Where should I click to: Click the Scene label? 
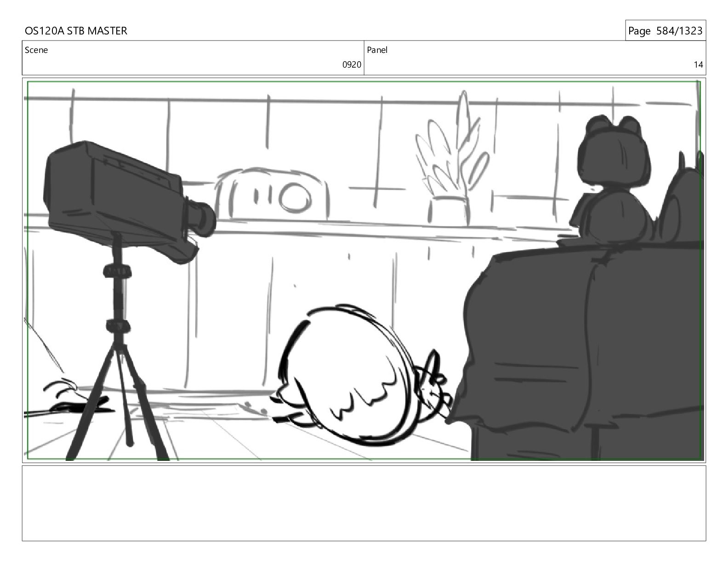36,50
